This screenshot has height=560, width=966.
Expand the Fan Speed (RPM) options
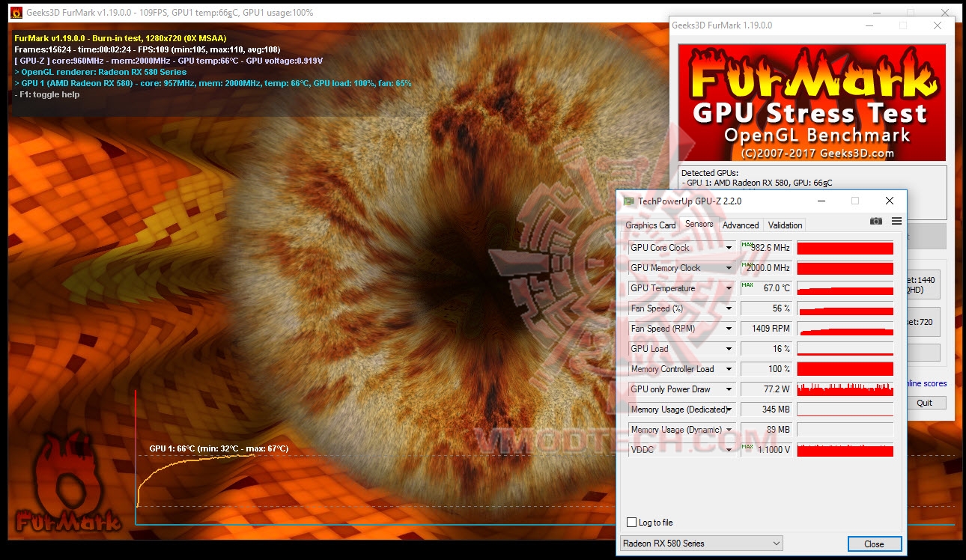click(729, 328)
